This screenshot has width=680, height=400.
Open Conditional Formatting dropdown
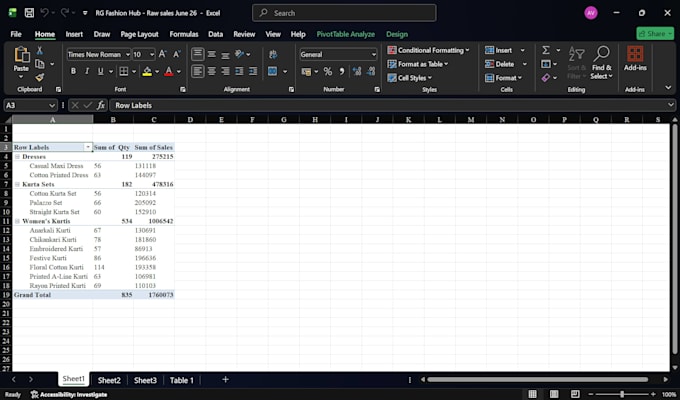(428, 50)
